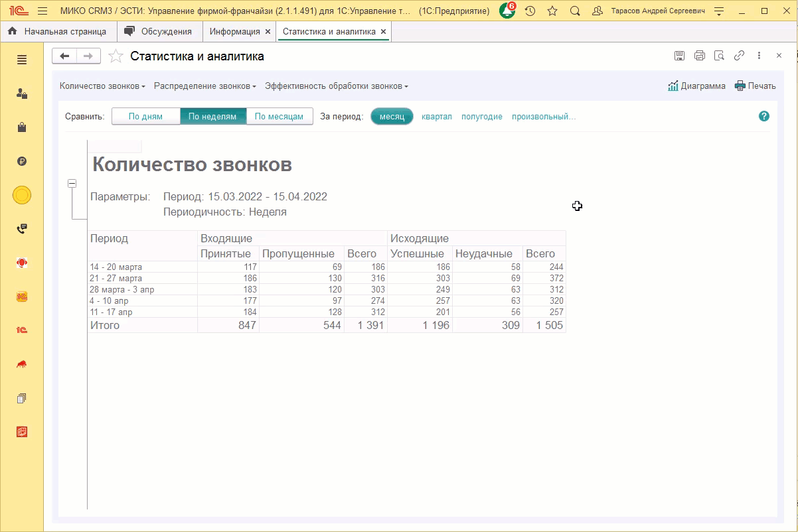This screenshot has height=532, width=798.
Task: Click the get link chain icon
Action: [739, 56]
